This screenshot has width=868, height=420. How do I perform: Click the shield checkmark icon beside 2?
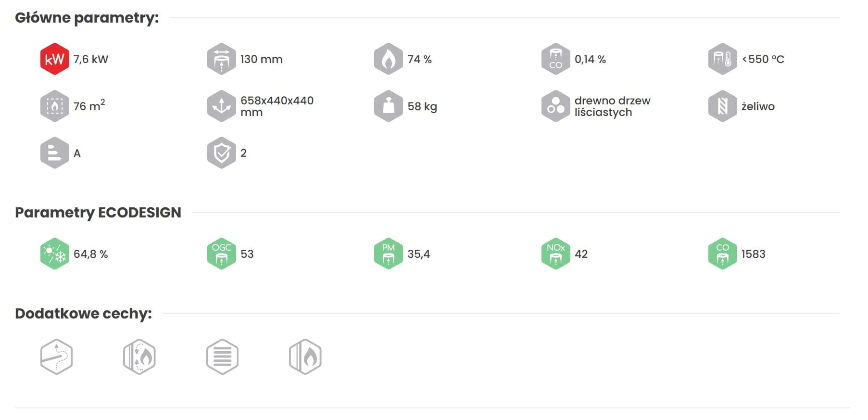click(x=221, y=153)
